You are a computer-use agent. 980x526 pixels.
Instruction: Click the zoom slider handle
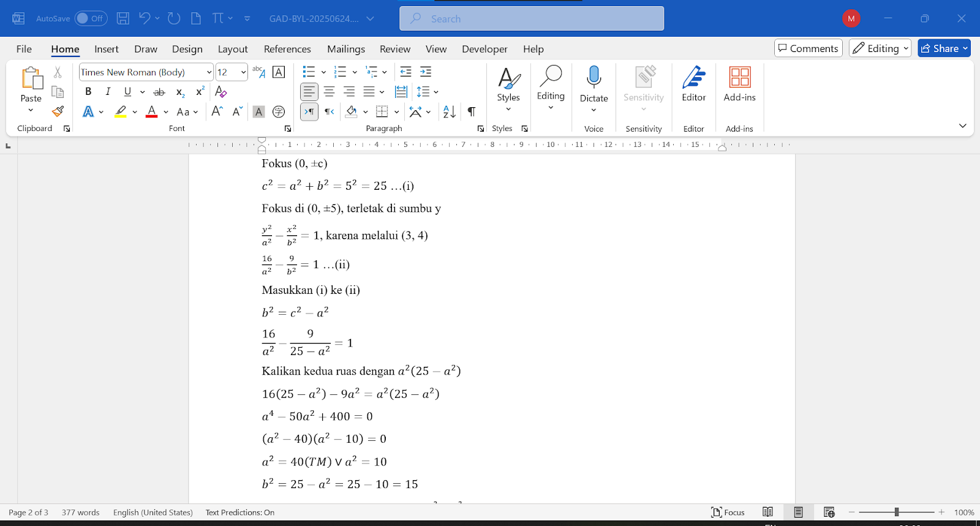[x=897, y=512]
